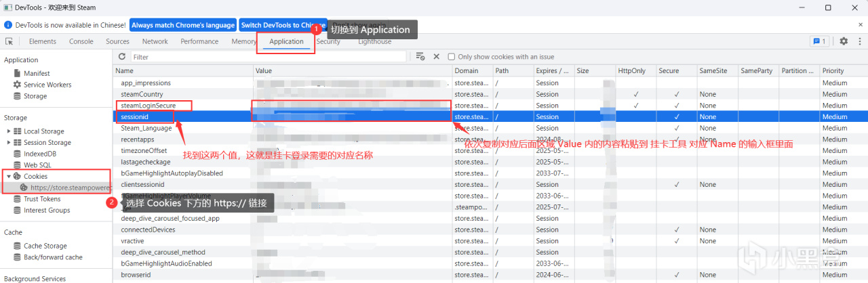Select the deep_dive_carousel_focused_app cookie row
This screenshot has width=868, height=283.
pos(490,218)
